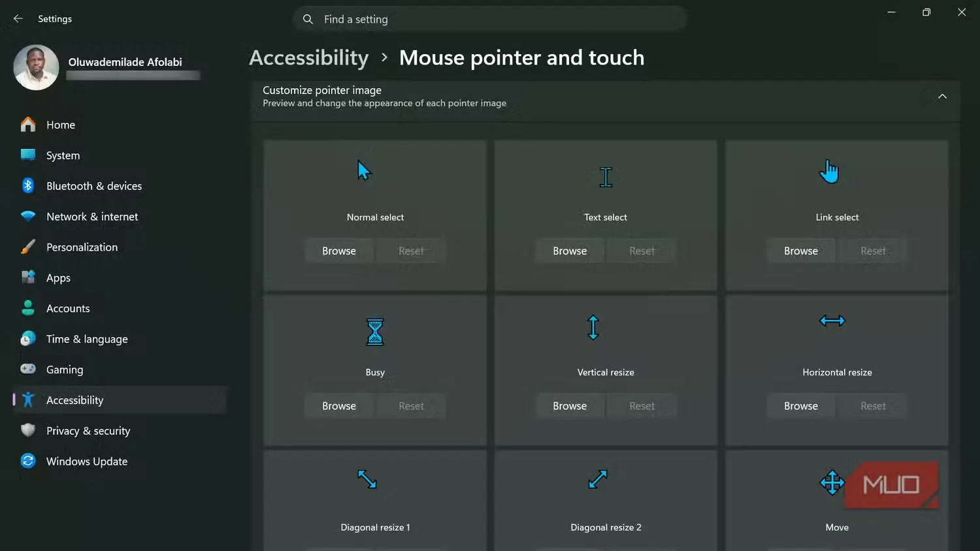
Task: Open Gaming settings page
Action: (x=120, y=370)
